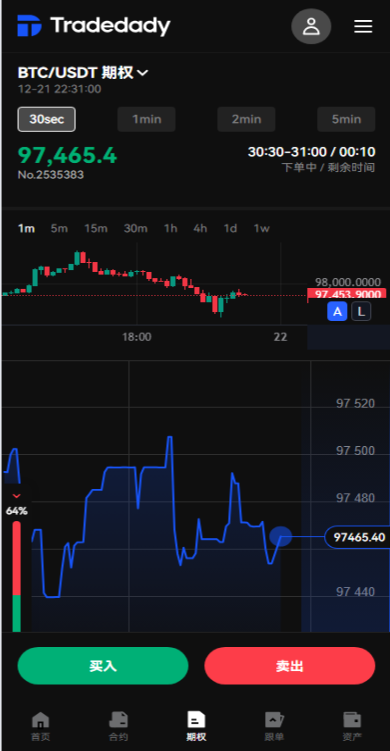Viewport: 390px width, 751px height.
Task: Select the 5min duration option
Action: tap(346, 119)
